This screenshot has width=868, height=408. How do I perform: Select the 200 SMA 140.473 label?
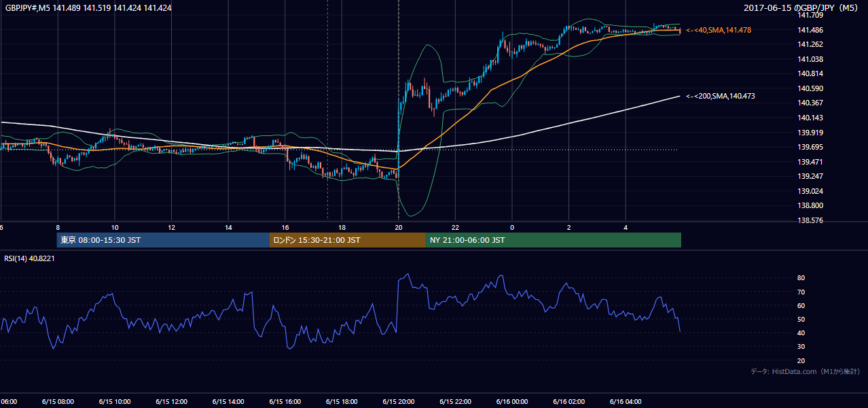[x=720, y=96]
